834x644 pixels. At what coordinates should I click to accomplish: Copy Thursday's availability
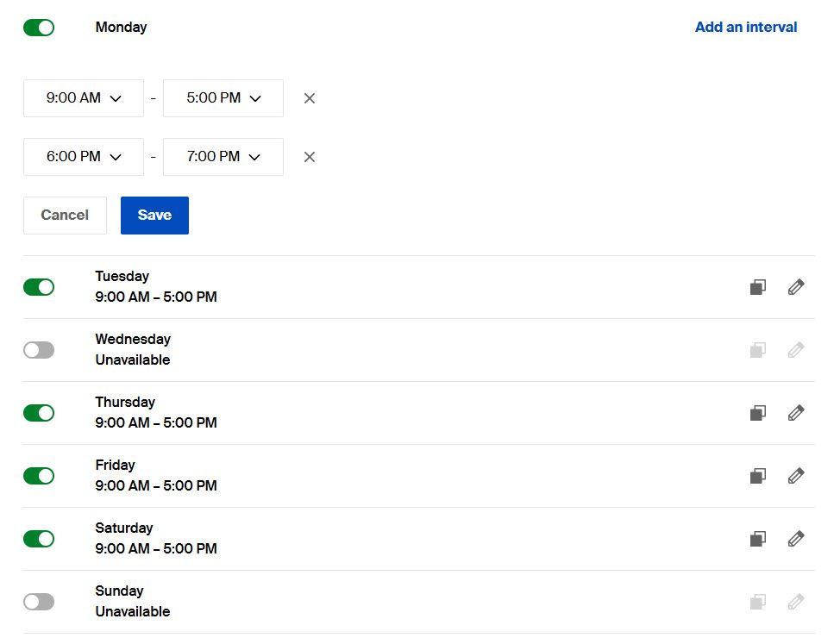point(757,412)
